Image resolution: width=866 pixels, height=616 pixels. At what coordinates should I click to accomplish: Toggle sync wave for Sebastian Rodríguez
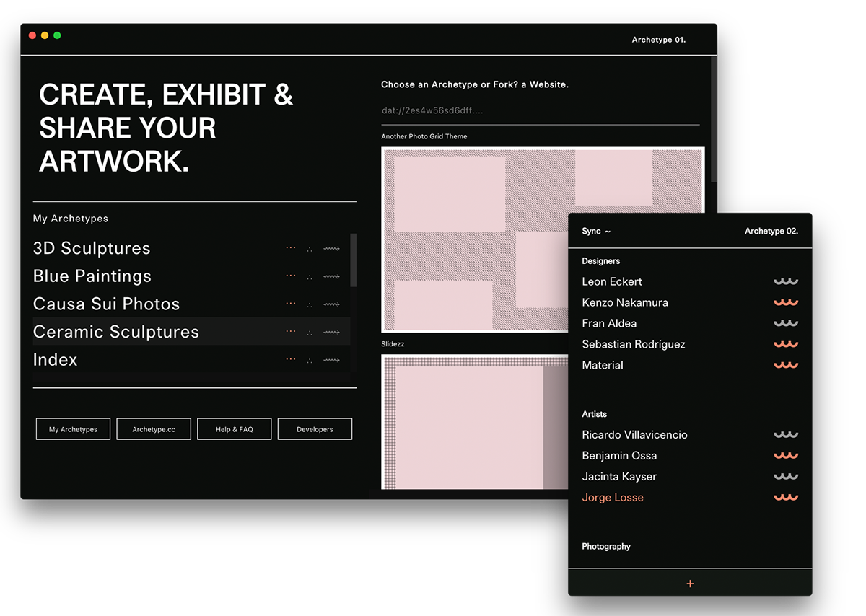click(786, 344)
